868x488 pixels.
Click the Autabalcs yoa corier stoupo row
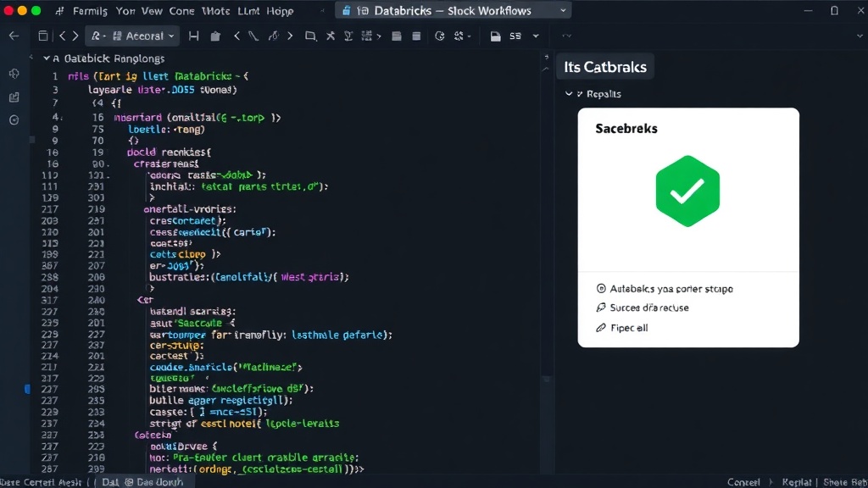(x=665, y=289)
